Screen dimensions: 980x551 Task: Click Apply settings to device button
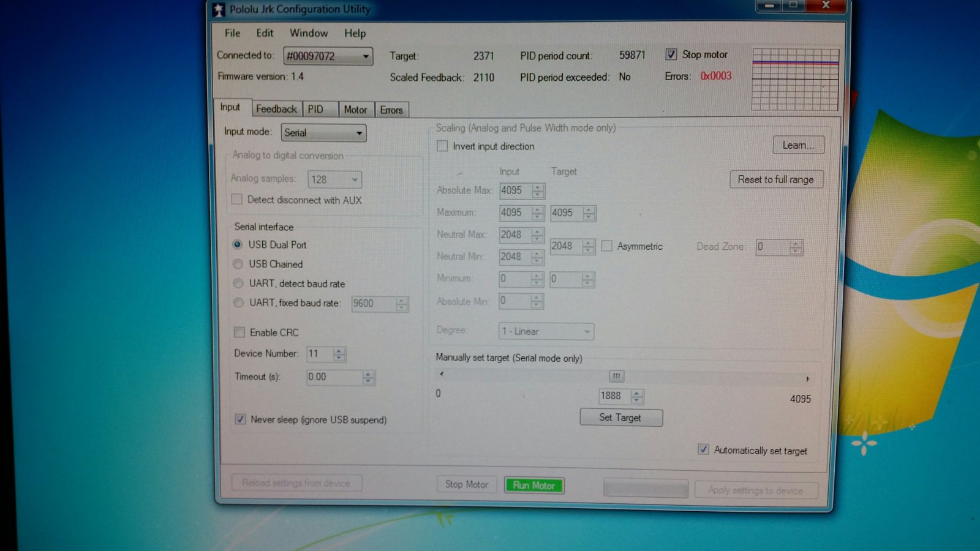coord(756,490)
